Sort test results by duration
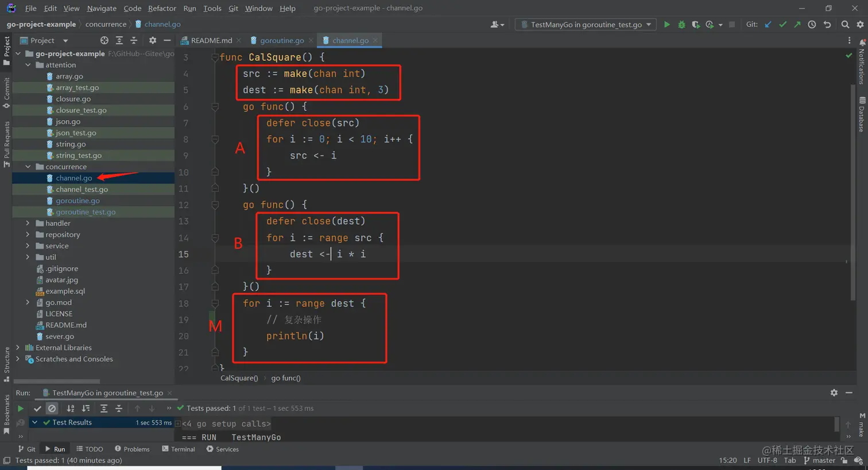This screenshot has width=868, height=470. [86, 409]
